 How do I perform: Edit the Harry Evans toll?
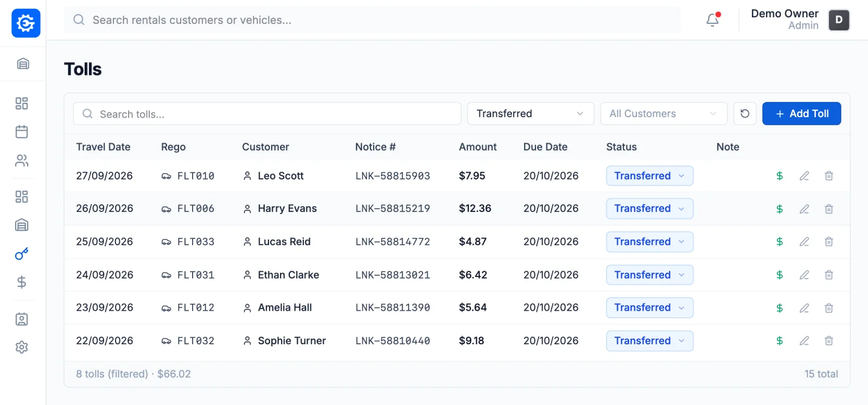click(805, 209)
